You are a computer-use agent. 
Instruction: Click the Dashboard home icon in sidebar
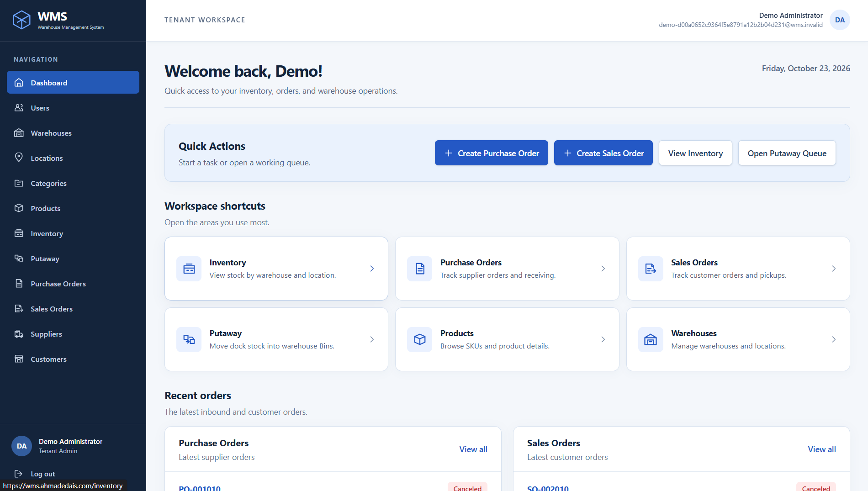point(19,83)
